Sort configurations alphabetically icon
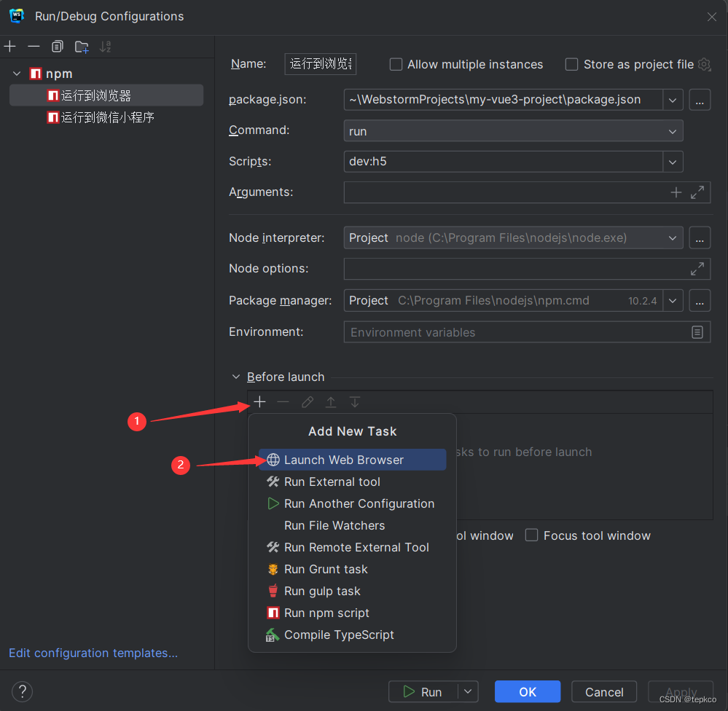This screenshot has height=711, width=728. coord(106,47)
